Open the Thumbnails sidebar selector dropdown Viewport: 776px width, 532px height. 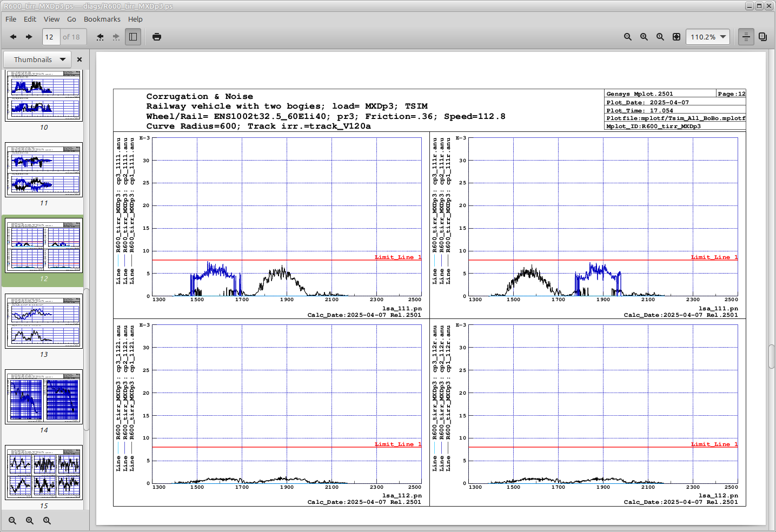[37, 59]
